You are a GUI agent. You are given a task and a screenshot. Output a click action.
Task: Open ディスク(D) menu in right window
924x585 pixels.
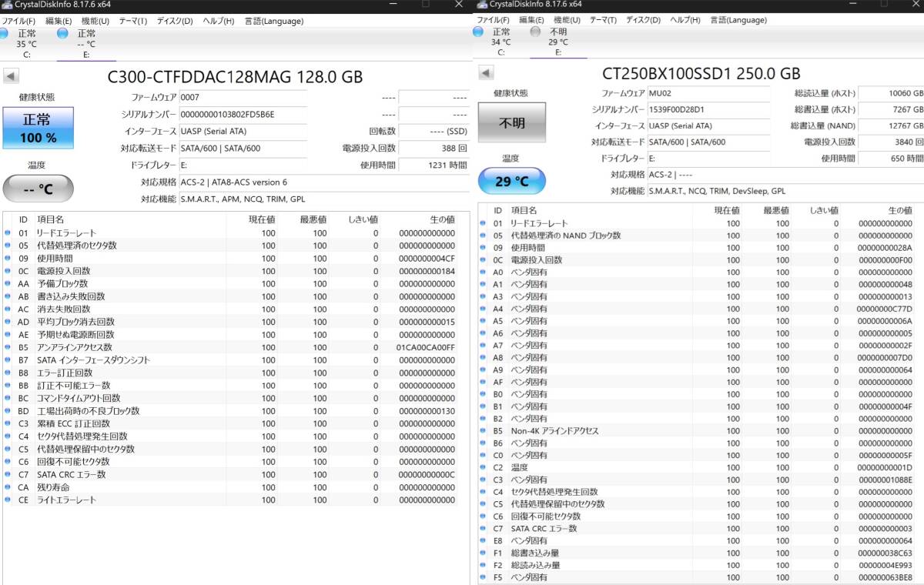643,20
